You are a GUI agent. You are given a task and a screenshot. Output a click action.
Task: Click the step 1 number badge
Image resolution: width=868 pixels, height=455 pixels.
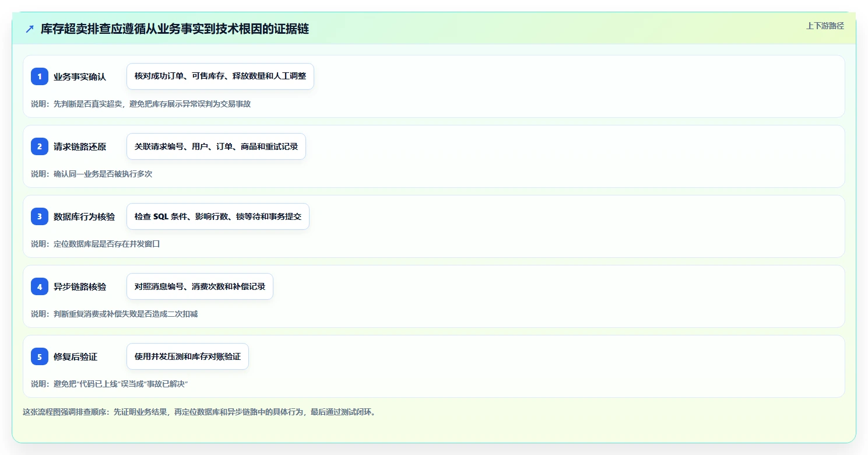[x=40, y=76]
